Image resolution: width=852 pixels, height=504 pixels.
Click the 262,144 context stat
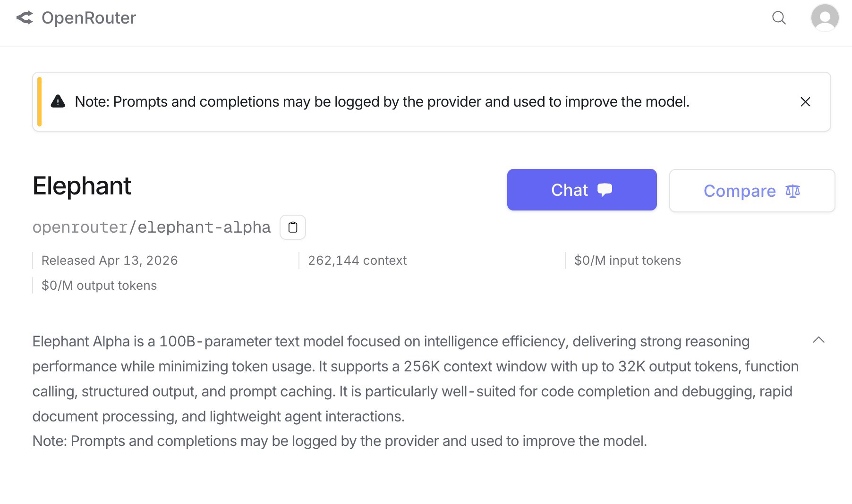pyautogui.click(x=357, y=260)
